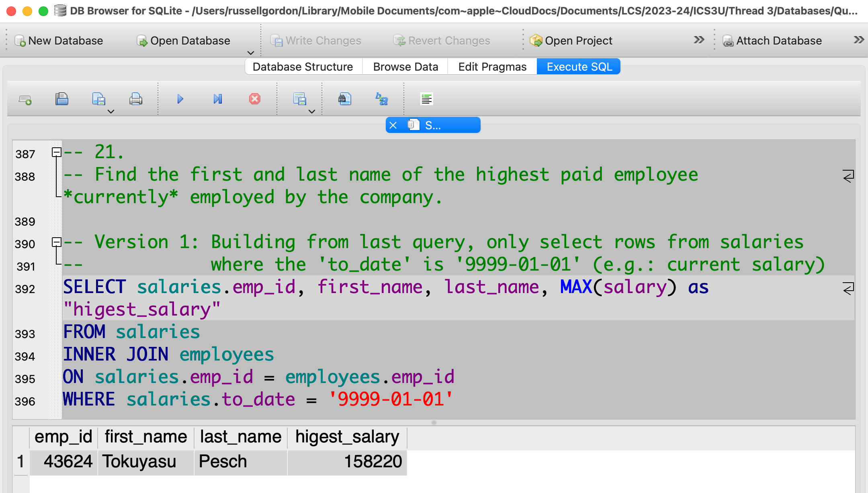Switch to the Browse Data tab

405,67
